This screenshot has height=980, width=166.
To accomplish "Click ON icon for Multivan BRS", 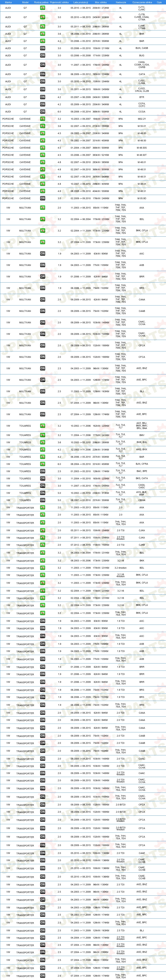I will [x=42, y=288].
